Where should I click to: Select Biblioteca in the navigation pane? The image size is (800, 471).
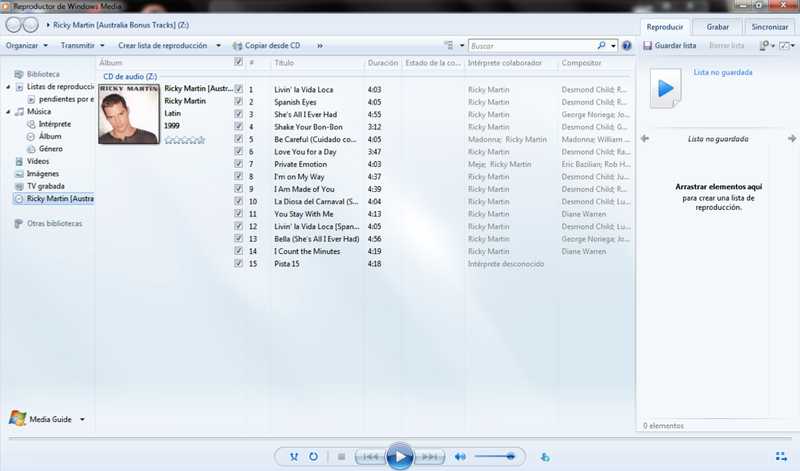click(43, 74)
